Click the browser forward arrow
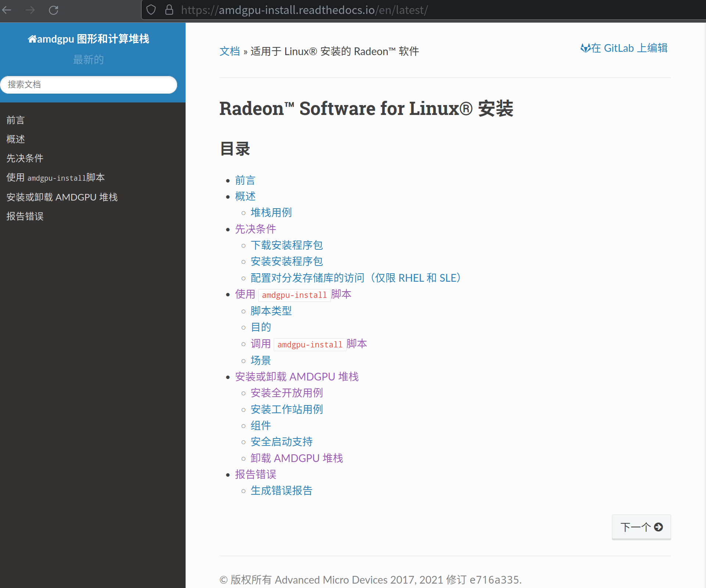Screen dimensions: 706x588 30,10
